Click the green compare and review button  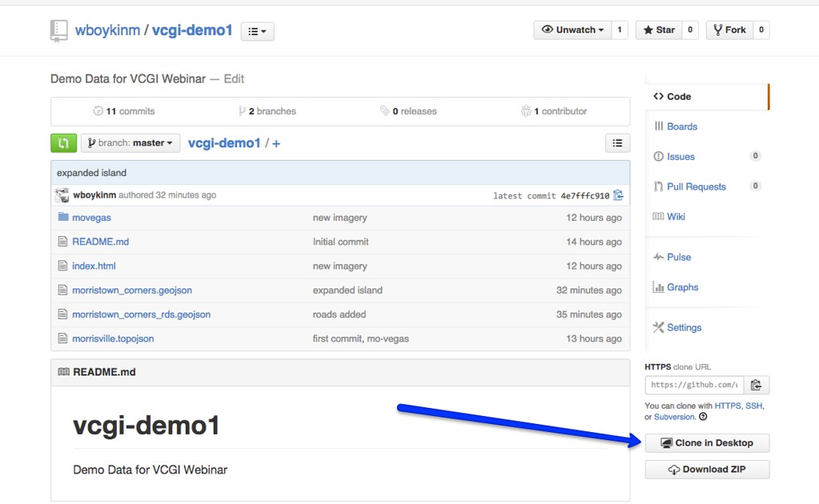click(64, 143)
